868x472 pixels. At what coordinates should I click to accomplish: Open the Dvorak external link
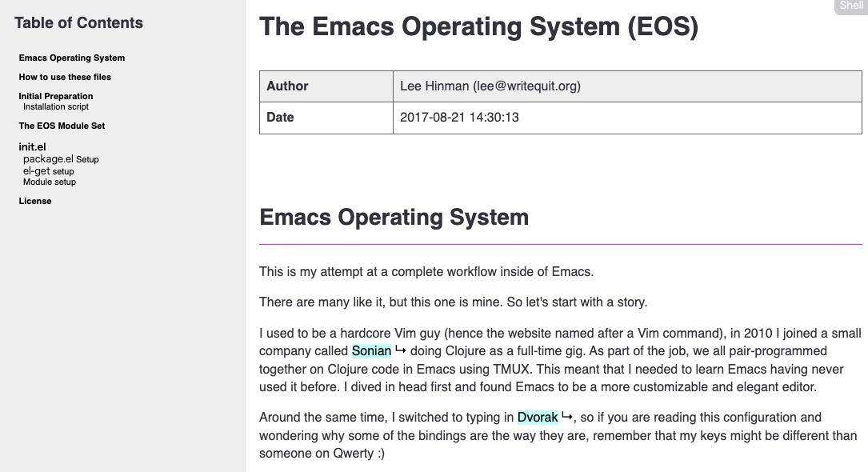[537, 417]
